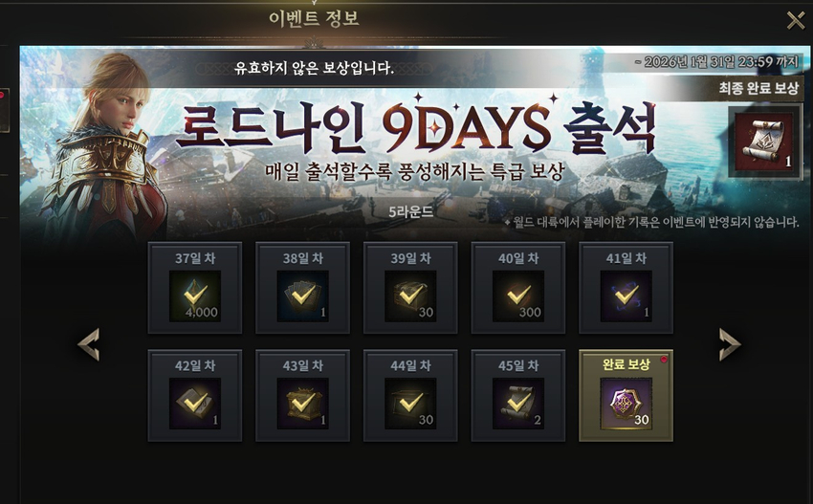The height and width of the screenshot is (504, 813).
Task: Claim the 완료 보상 purple emblem reward
Action: pyautogui.click(x=626, y=404)
